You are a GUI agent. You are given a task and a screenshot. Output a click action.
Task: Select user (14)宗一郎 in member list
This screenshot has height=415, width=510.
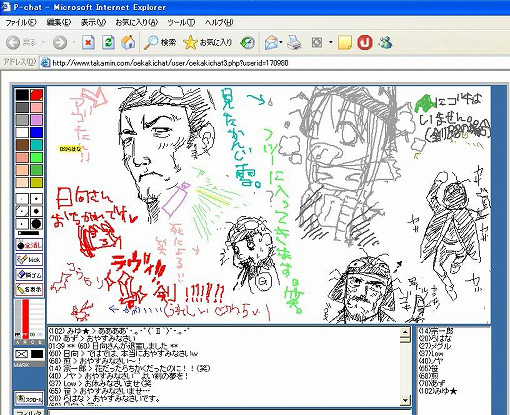pyautogui.click(x=436, y=331)
